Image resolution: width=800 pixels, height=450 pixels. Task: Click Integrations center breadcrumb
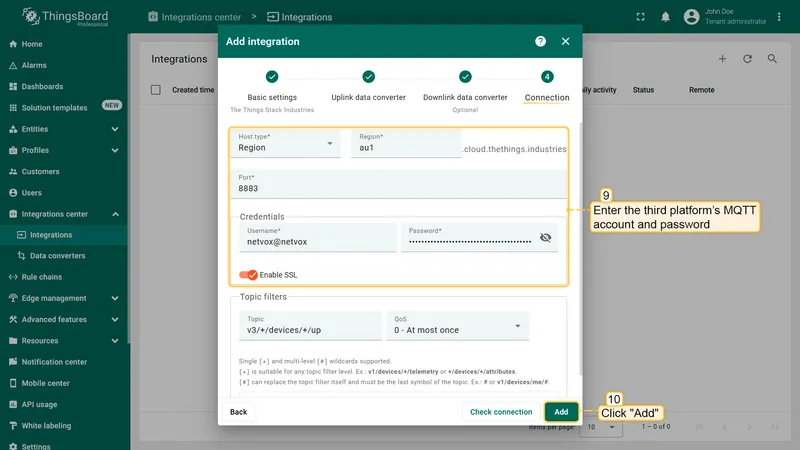pos(195,17)
